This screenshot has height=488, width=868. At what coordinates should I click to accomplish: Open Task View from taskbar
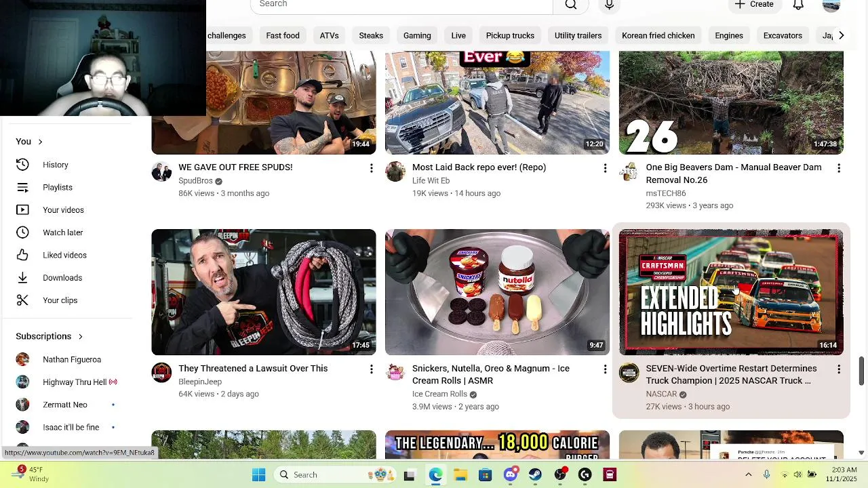[409, 474]
